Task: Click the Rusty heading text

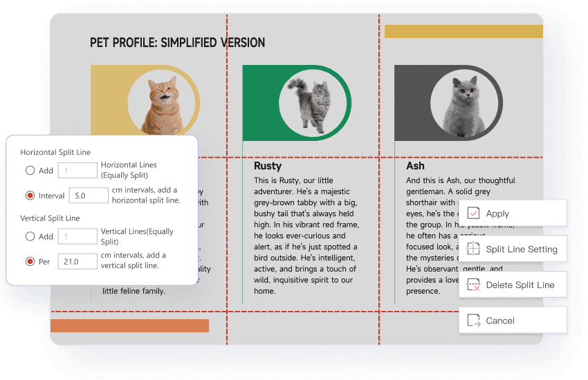Action: point(268,166)
